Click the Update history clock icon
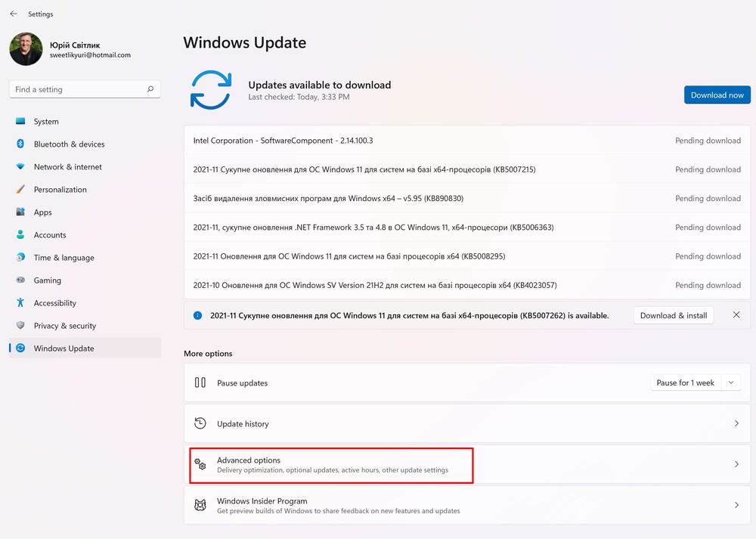This screenshot has width=756, height=539. [x=200, y=423]
